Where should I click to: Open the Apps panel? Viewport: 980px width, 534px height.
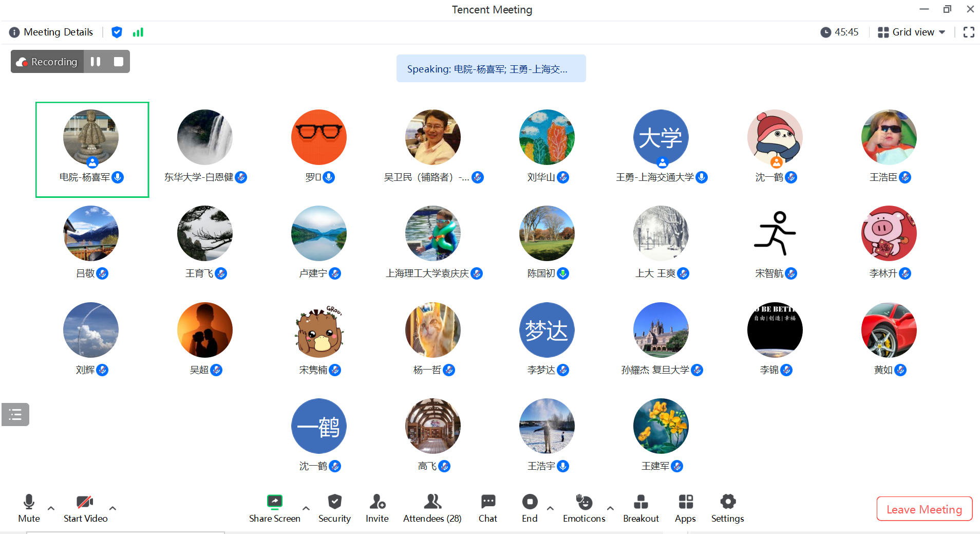685,508
